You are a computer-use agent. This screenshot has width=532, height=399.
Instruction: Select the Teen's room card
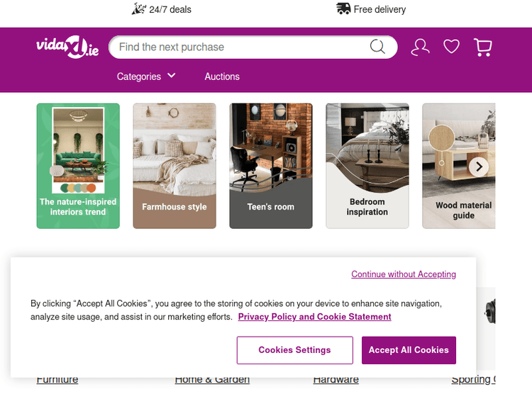(271, 166)
